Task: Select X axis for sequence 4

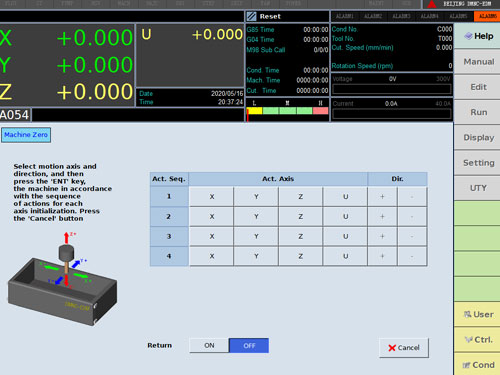Action: click(212, 256)
